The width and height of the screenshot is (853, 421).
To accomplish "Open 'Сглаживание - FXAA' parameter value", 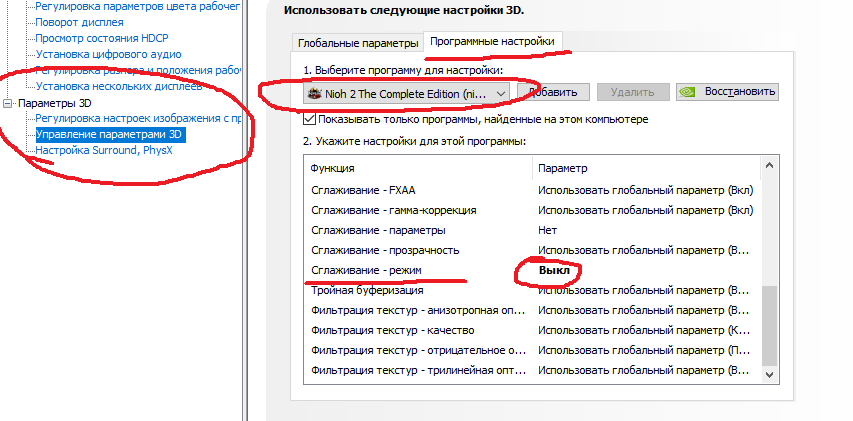I will [x=644, y=190].
